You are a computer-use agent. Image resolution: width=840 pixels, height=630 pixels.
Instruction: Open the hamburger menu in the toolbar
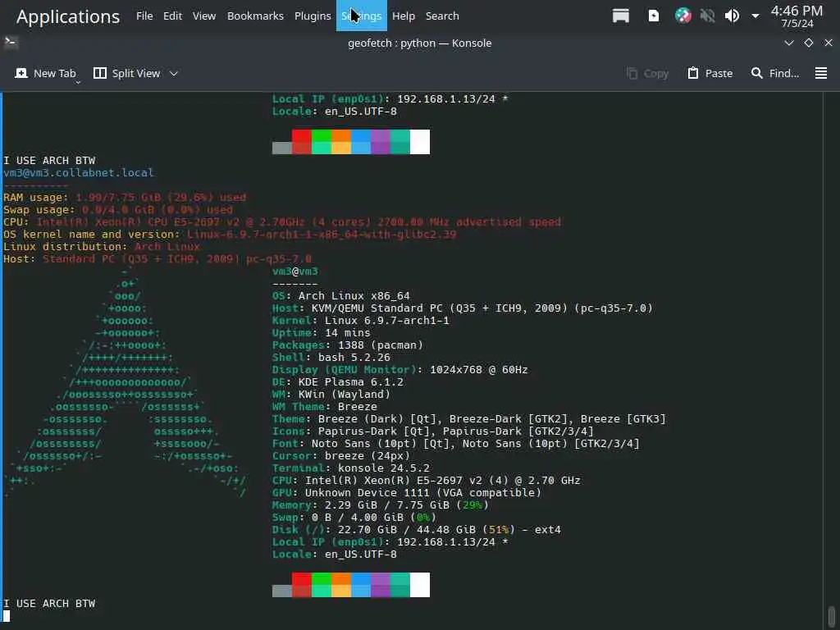click(x=820, y=73)
